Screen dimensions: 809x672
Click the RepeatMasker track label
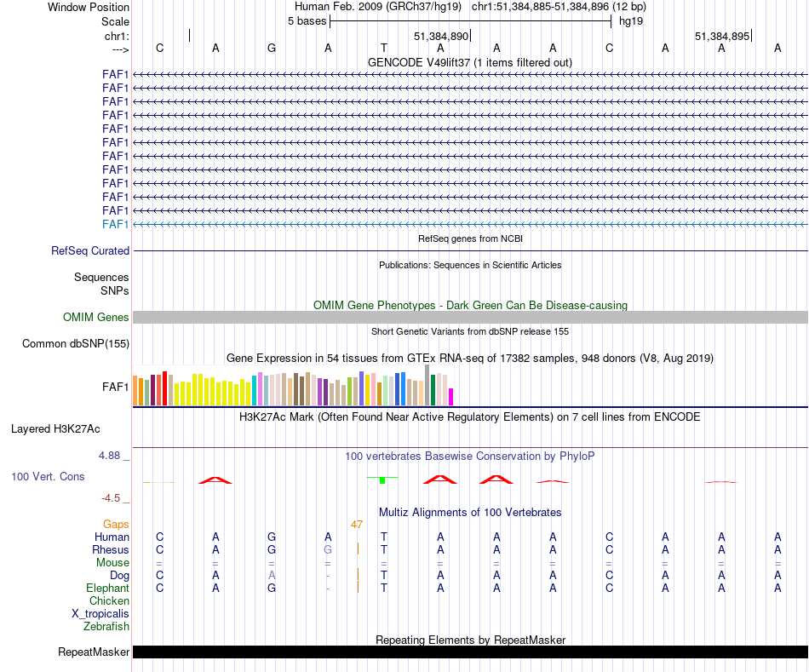[94, 652]
